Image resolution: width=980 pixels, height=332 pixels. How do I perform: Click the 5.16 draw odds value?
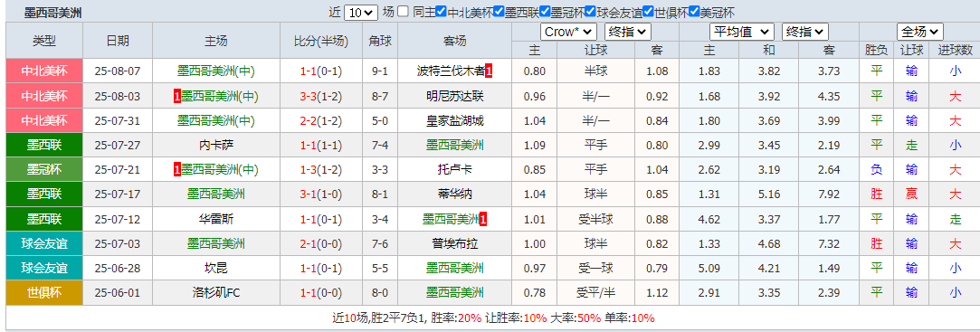point(769,194)
